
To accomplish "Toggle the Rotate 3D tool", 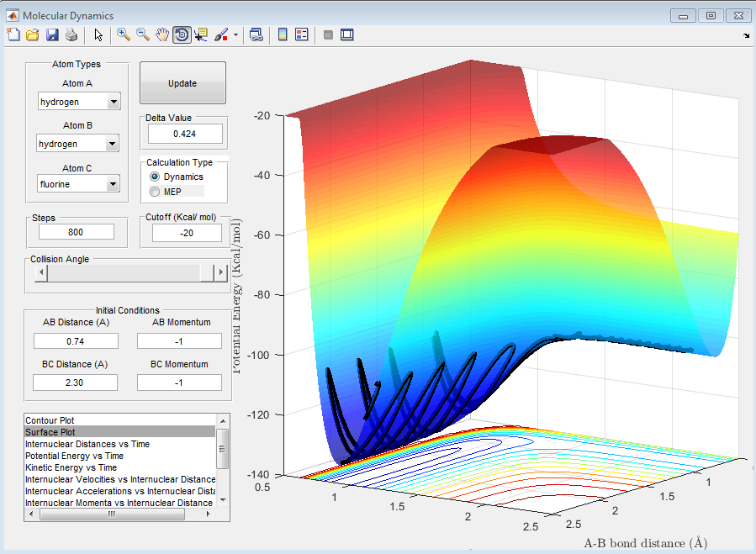I will [x=182, y=34].
